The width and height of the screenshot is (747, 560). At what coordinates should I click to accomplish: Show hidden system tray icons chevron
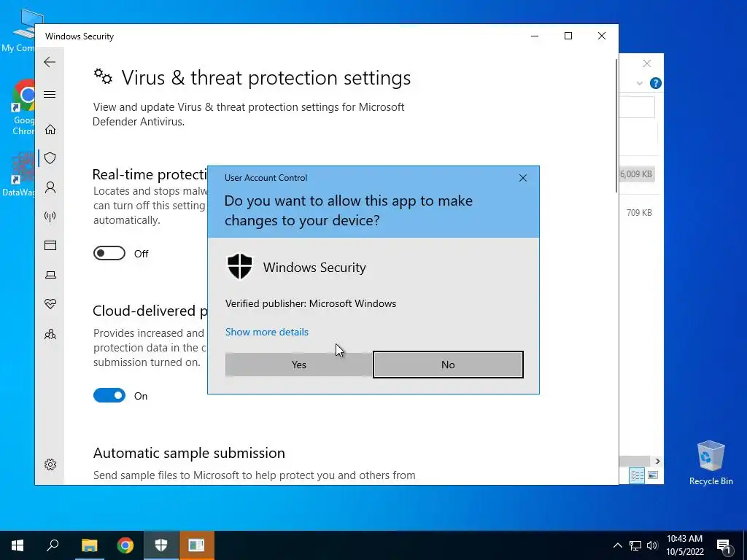[617, 545]
